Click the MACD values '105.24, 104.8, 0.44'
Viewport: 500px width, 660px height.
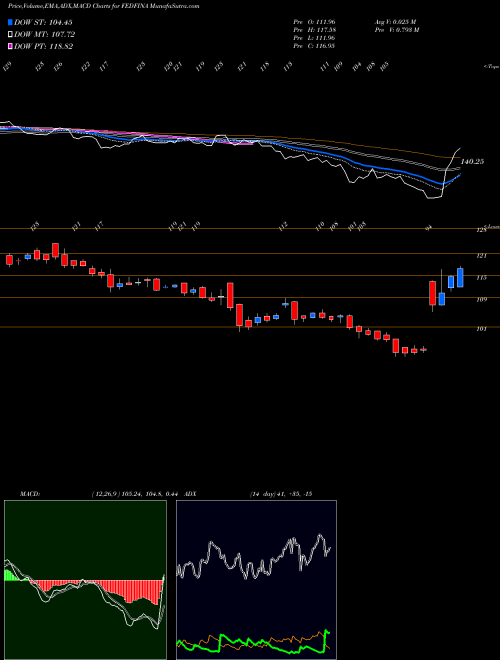pyautogui.click(x=149, y=494)
